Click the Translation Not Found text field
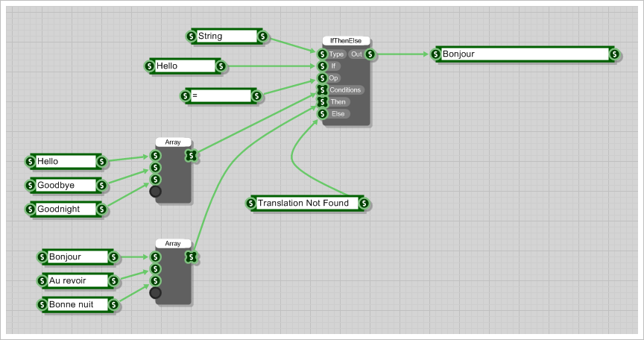Image resolution: width=644 pixels, height=340 pixels. (307, 203)
